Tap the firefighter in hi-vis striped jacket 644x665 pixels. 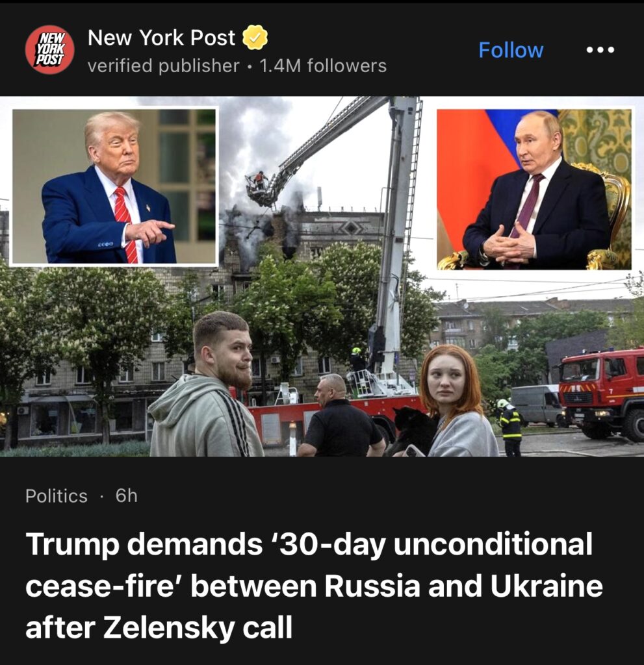click(510, 426)
